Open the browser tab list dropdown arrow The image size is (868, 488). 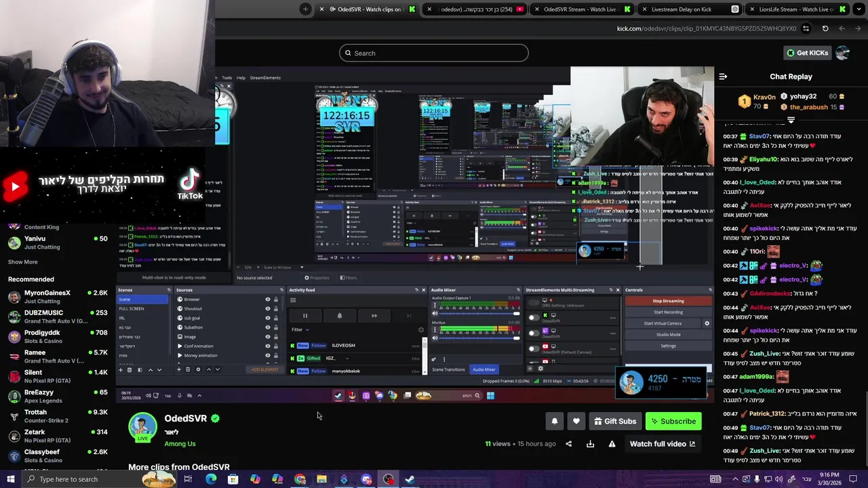click(859, 9)
